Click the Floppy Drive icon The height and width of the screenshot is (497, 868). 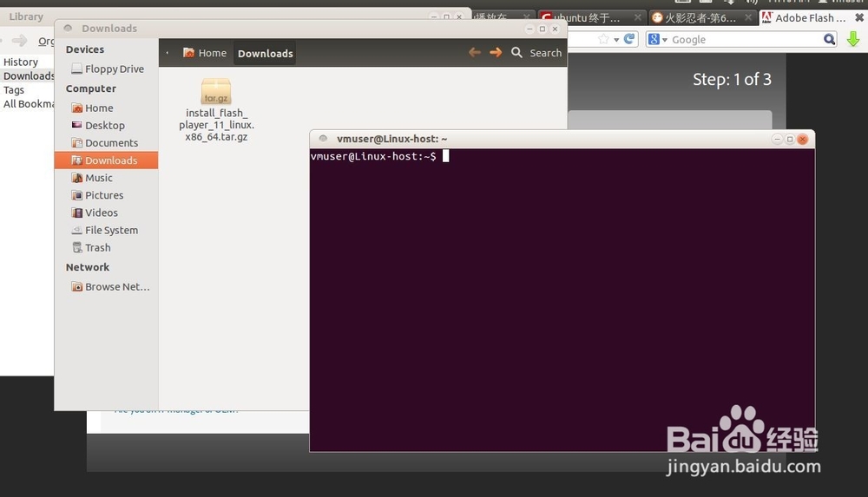[x=77, y=69]
